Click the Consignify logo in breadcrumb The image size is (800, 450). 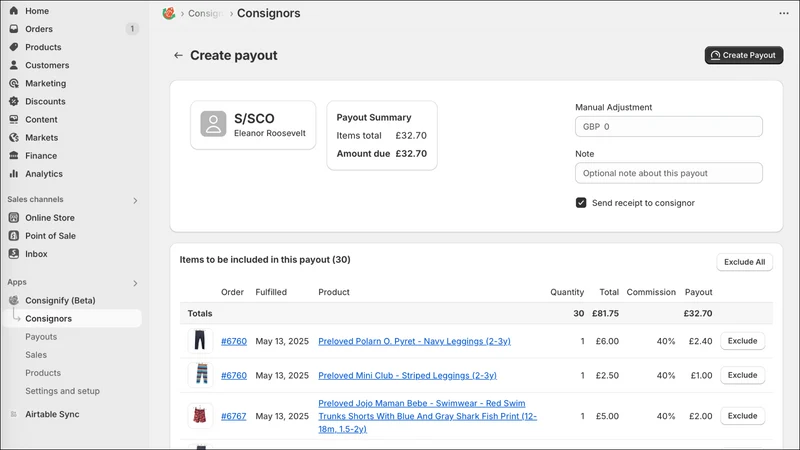[x=169, y=13]
